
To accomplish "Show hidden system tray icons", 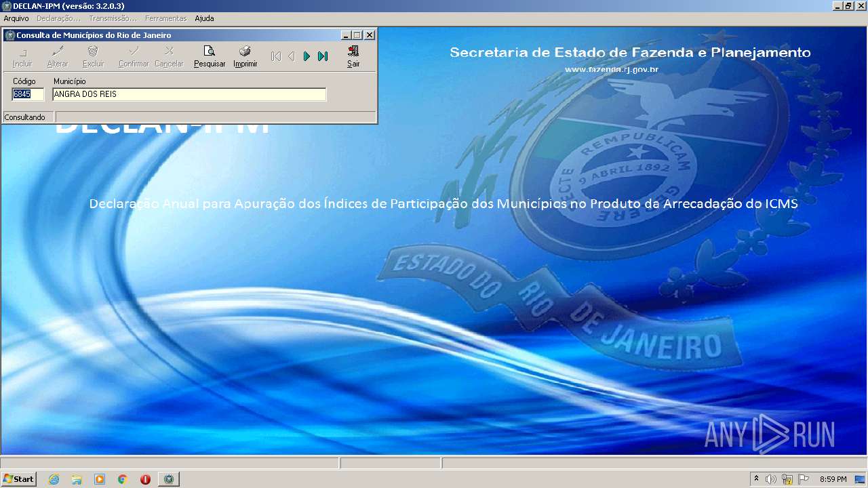I will [756, 479].
